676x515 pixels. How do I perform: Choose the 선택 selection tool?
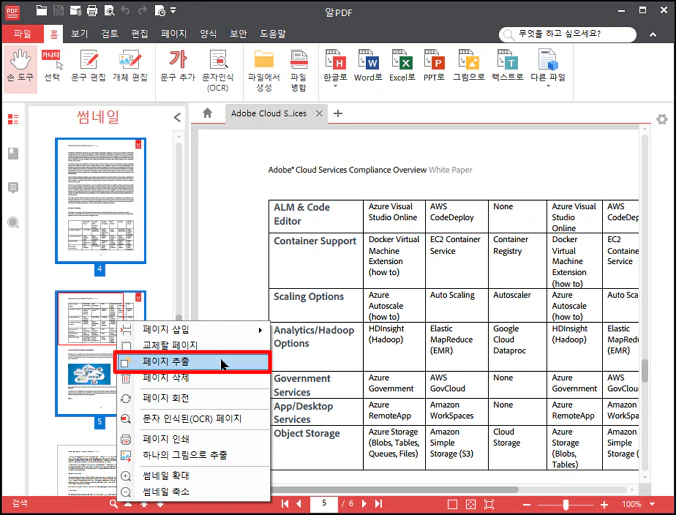53,67
